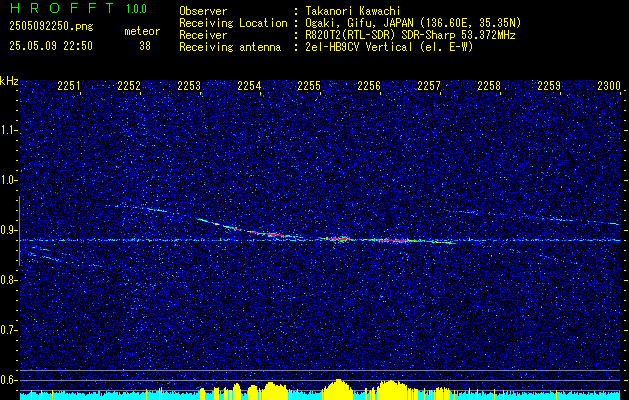Image resolution: width=629 pixels, height=400 pixels.
Task: Click the vertical gray bar beside 0.9
Action: pyautogui.click(x=19, y=231)
